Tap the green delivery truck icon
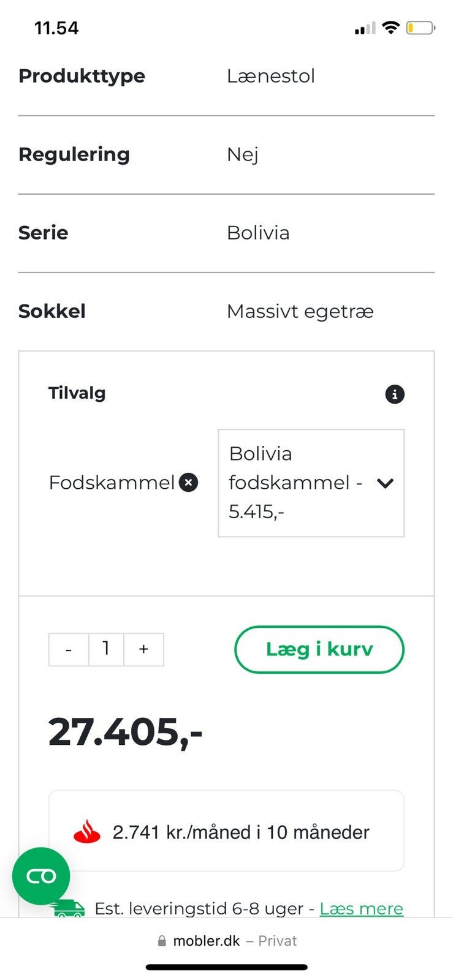453x980 pixels. (x=70, y=909)
